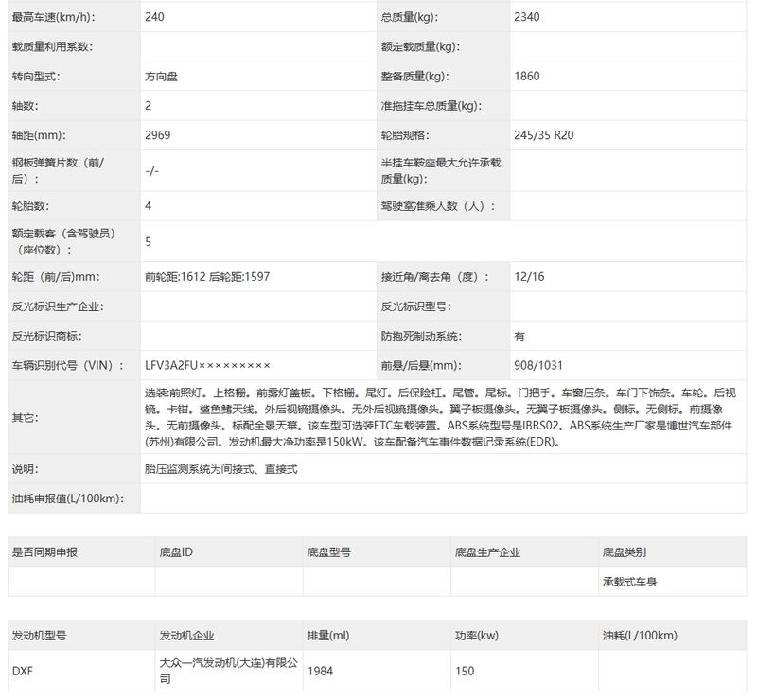Click the 额定载客(含驾驶员) label
Viewport: 757px width, 700px height.
coord(63,242)
